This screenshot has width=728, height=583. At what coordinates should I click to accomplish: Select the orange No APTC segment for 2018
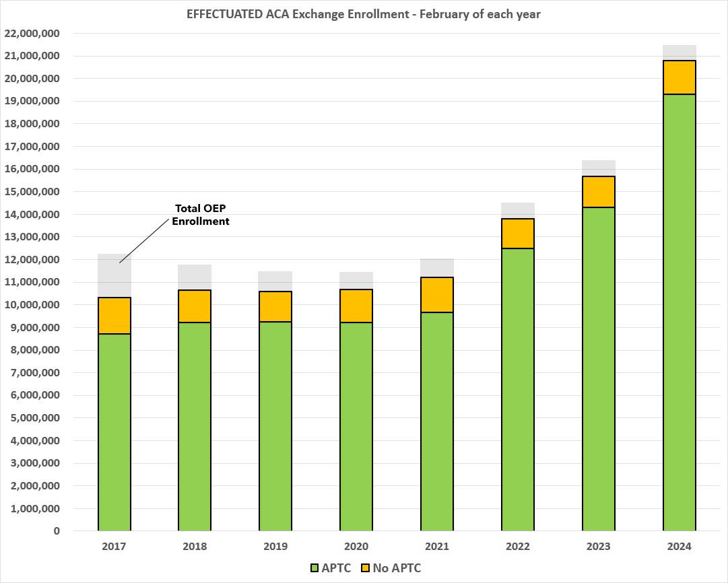tap(195, 306)
